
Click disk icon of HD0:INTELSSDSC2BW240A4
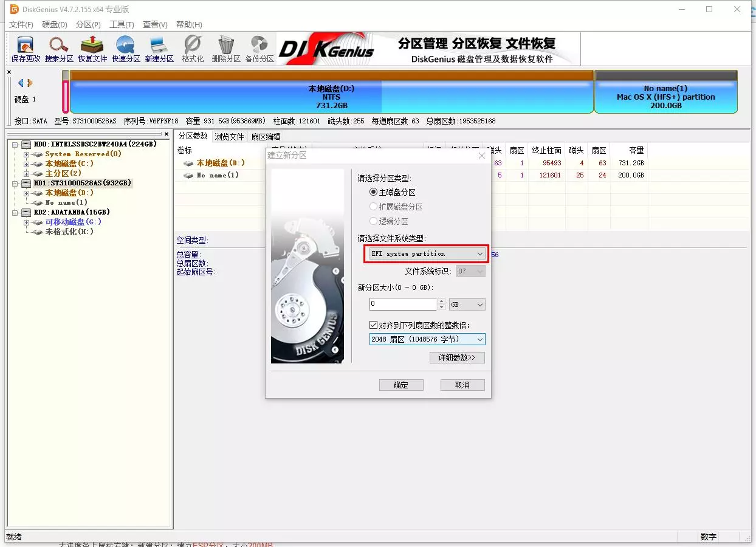26,144
